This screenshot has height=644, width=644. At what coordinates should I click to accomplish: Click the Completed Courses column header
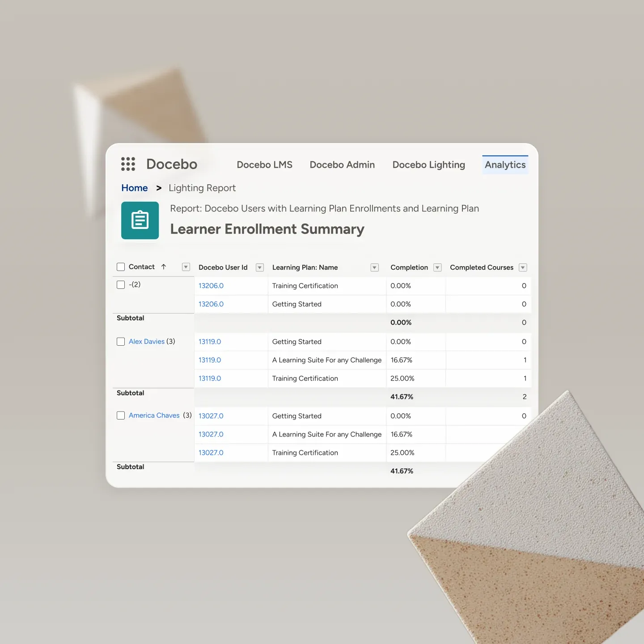pos(481,267)
